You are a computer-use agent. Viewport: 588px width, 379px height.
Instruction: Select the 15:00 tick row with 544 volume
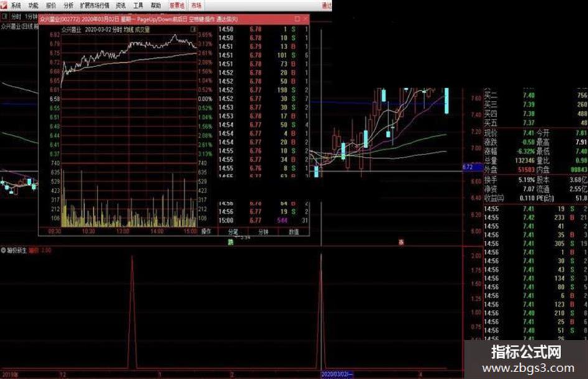[x=263, y=220]
